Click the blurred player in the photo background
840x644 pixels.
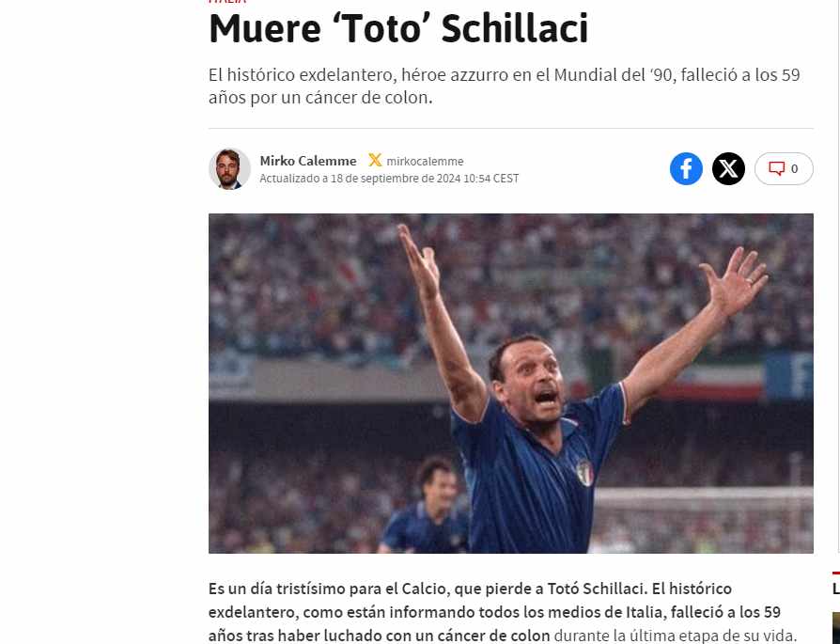click(x=425, y=505)
